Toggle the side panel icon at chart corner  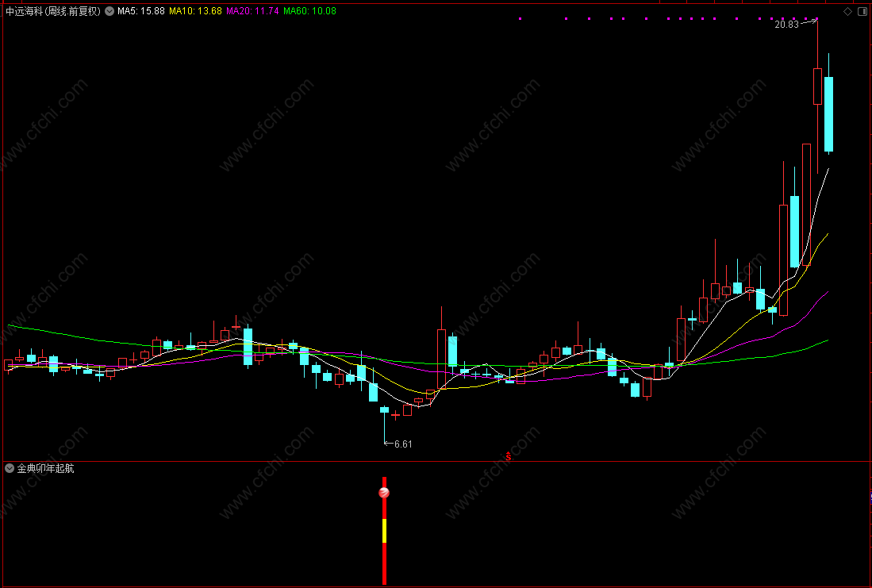pos(862,11)
